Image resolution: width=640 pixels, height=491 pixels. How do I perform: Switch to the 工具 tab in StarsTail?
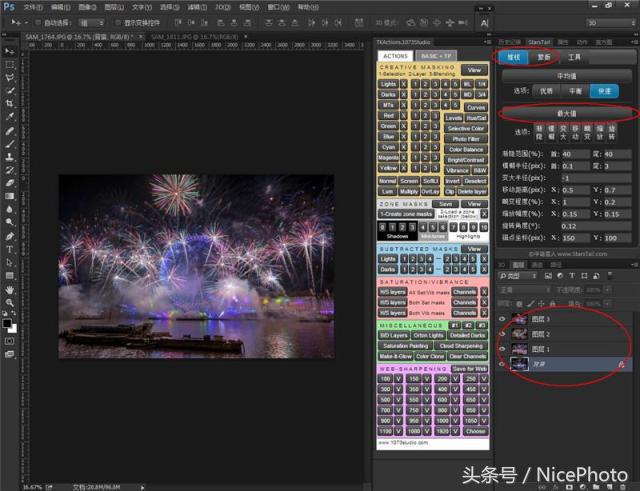point(574,57)
